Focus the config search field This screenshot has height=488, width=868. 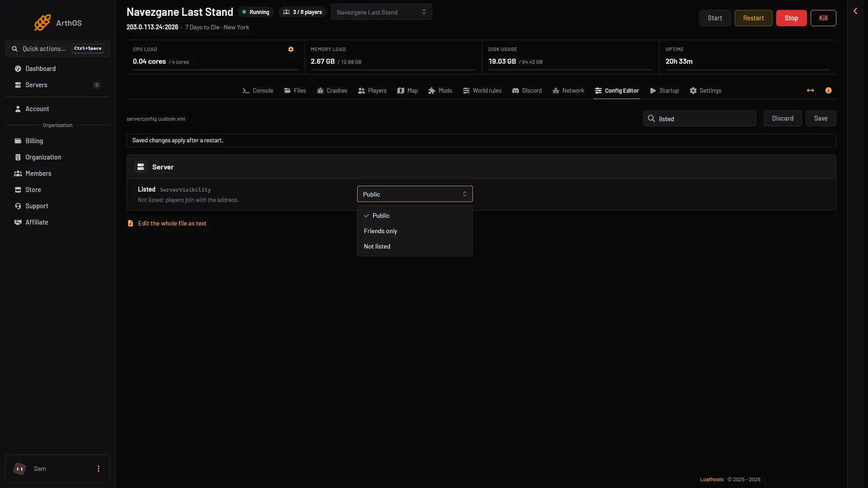(699, 118)
